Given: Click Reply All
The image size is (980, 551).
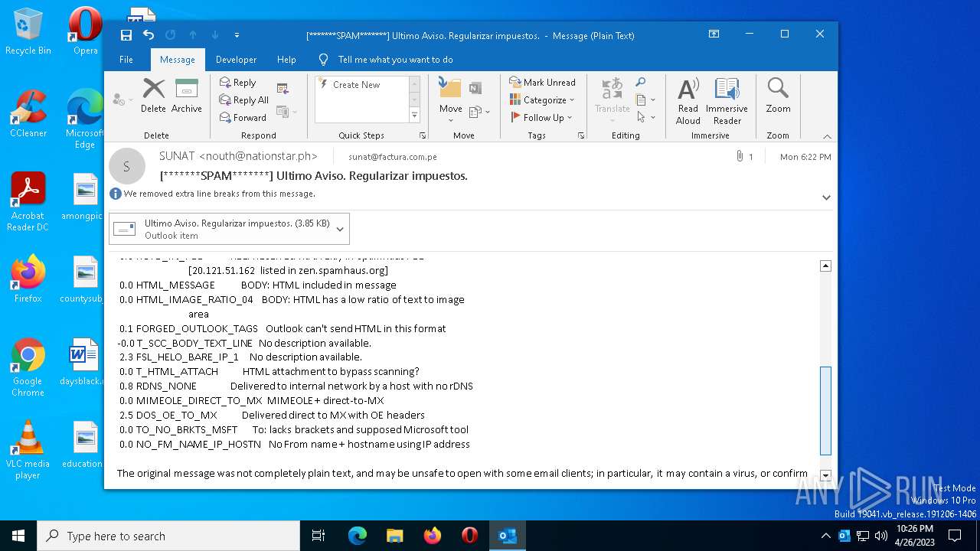Looking at the screenshot, I should 243,99.
